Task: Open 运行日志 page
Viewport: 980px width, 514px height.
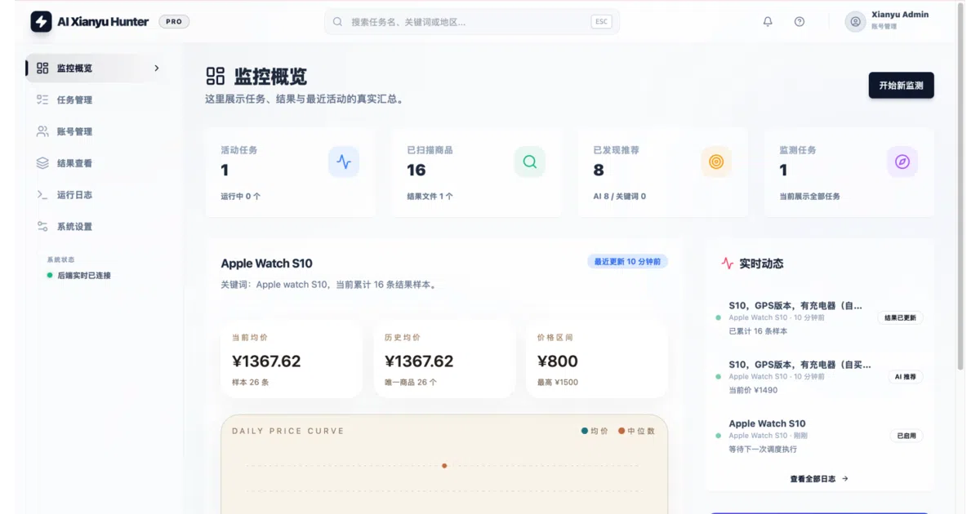Action: click(99, 195)
